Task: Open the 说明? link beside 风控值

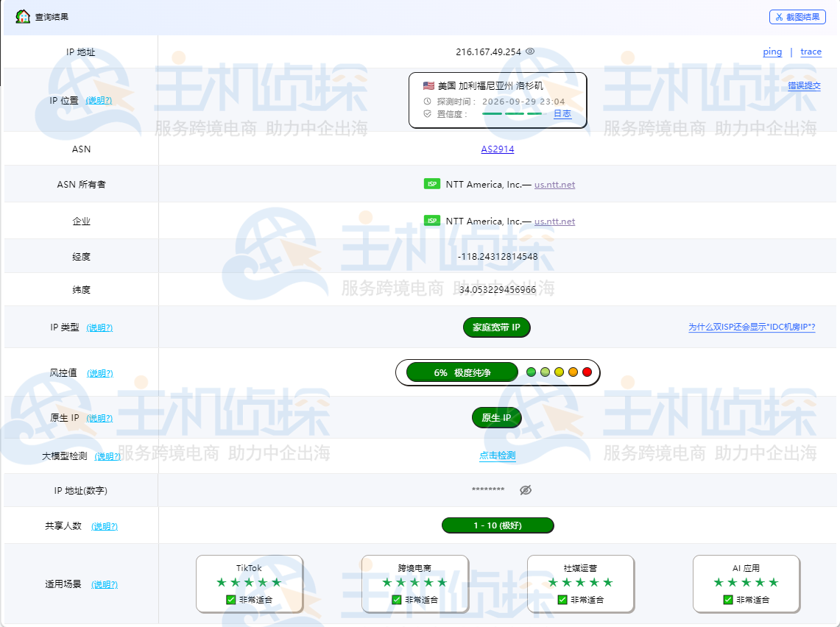Action: (x=100, y=373)
